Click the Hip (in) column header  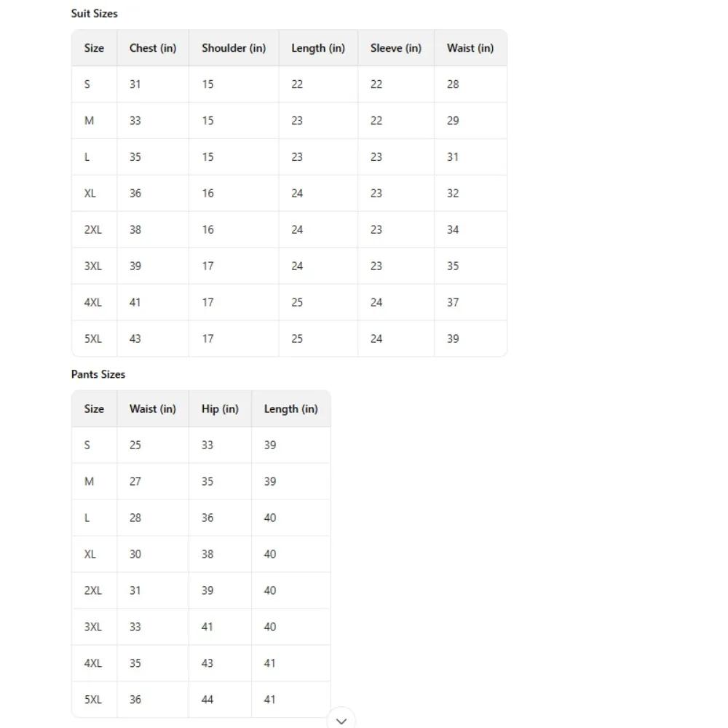coord(220,408)
